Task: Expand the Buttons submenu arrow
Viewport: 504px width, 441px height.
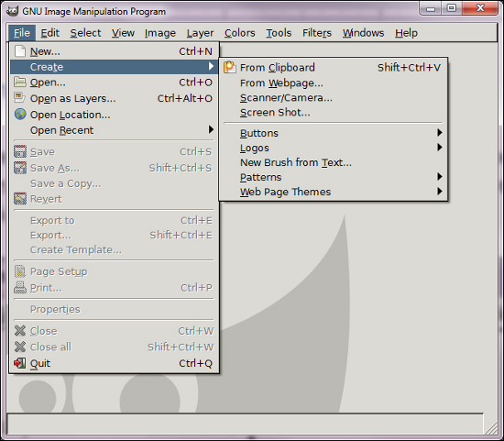Action: pos(439,133)
